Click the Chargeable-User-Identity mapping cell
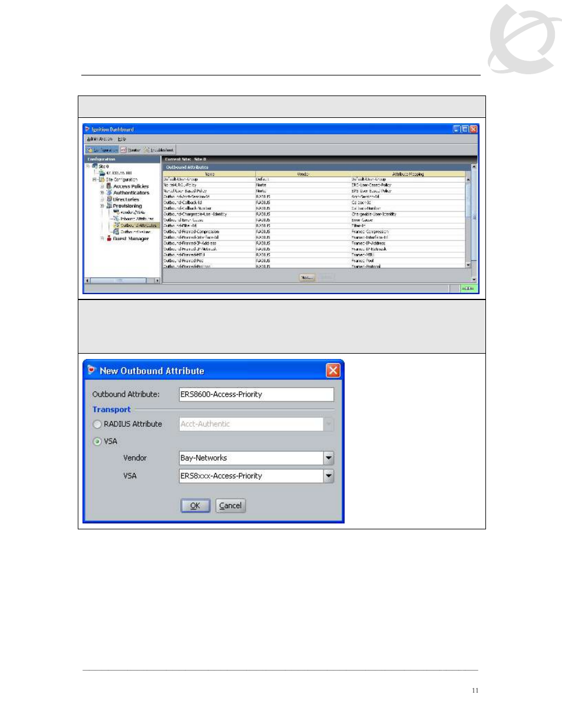This screenshot has width=562, height=728. coord(408,214)
